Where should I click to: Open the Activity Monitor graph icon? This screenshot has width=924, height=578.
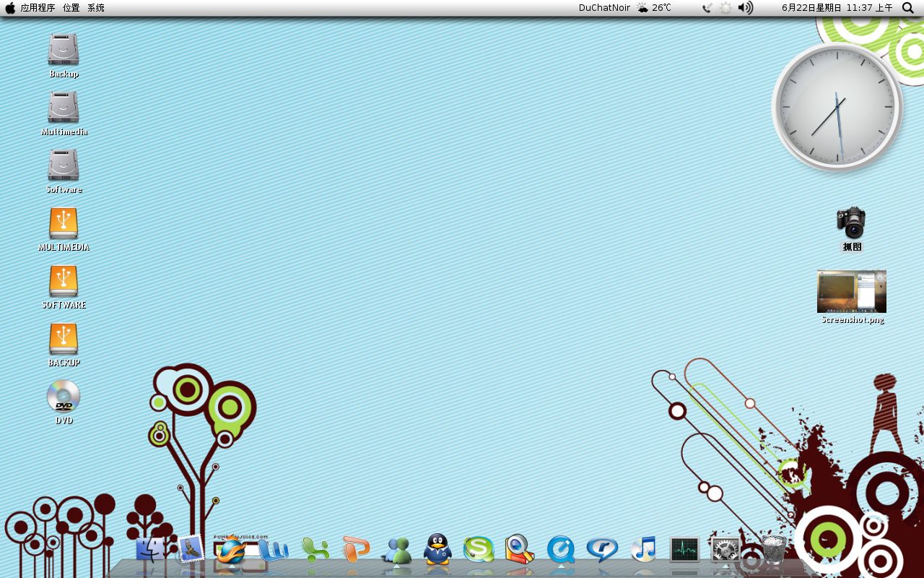click(684, 550)
